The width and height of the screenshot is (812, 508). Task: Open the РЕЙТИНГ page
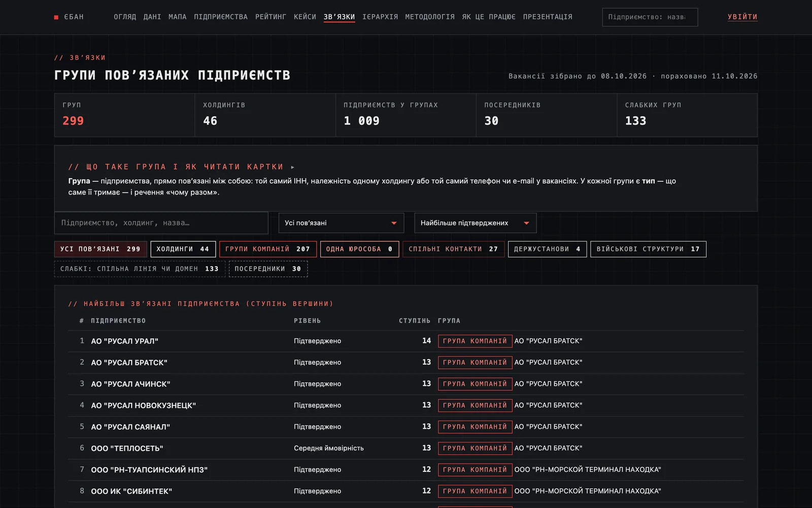pyautogui.click(x=271, y=17)
